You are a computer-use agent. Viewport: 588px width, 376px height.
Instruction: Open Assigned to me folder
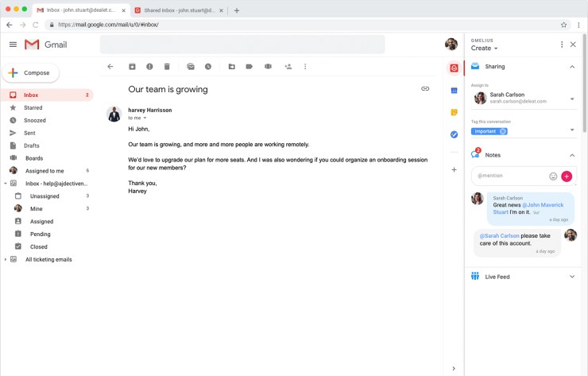click(47, 171)
